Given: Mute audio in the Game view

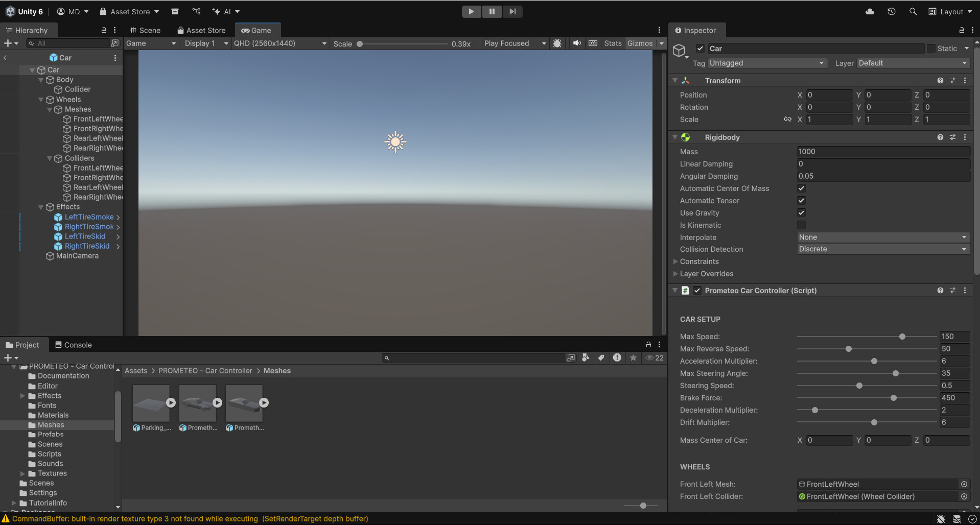Looking at the screenshot, I should 576,43.
